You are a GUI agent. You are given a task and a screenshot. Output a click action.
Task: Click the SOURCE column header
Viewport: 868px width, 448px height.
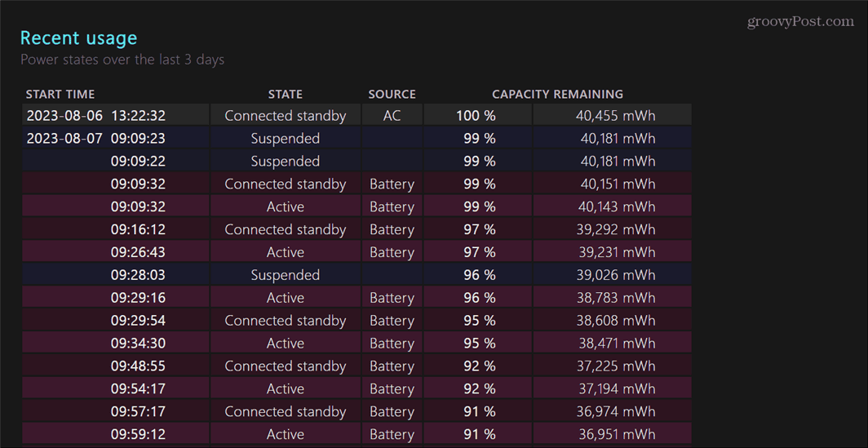click(x=392, y=94)
